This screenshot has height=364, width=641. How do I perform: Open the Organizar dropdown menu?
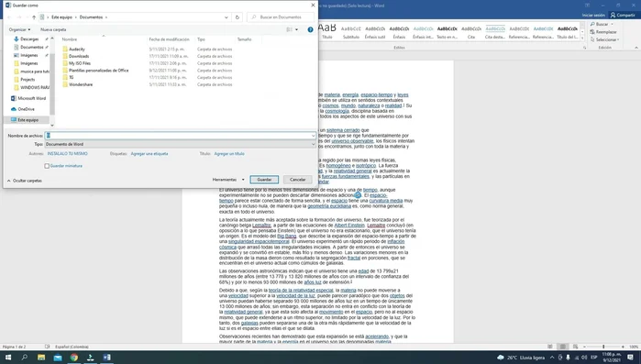click(19, 29)
